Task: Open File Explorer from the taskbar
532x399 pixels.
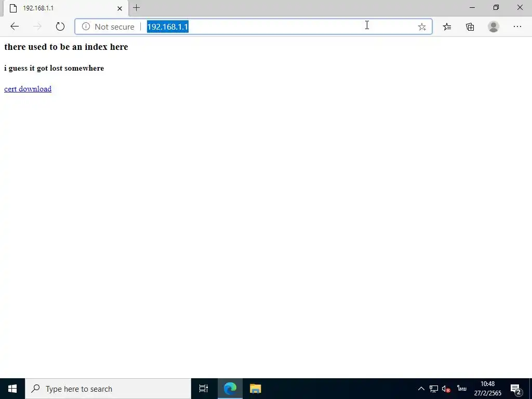Action: tap(255, 389)
